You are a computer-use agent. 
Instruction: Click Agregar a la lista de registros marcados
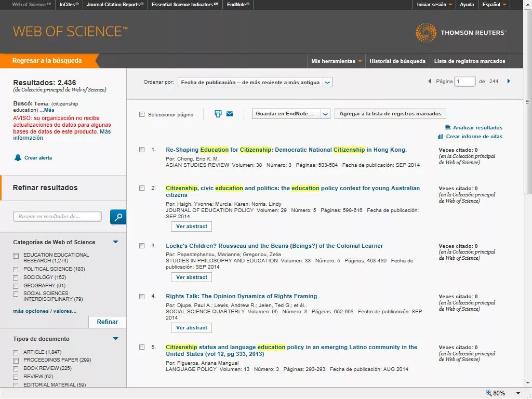coord(390,114)
